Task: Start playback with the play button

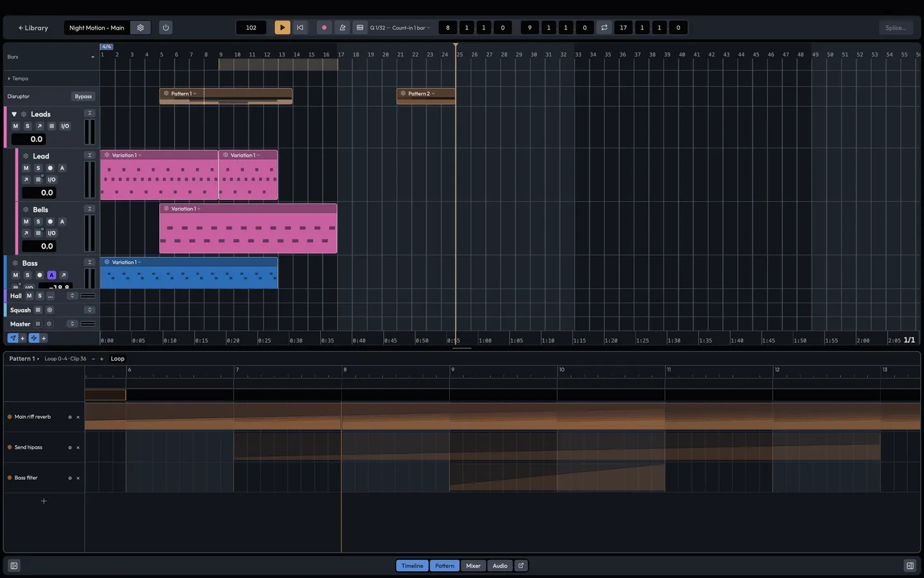Action: pos(282,28)
